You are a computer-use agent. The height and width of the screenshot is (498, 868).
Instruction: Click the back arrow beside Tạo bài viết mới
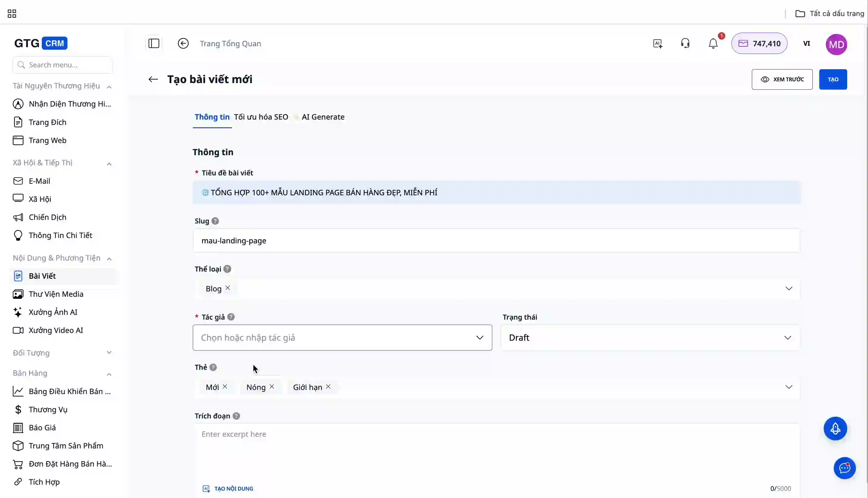(x=153, y=79)
